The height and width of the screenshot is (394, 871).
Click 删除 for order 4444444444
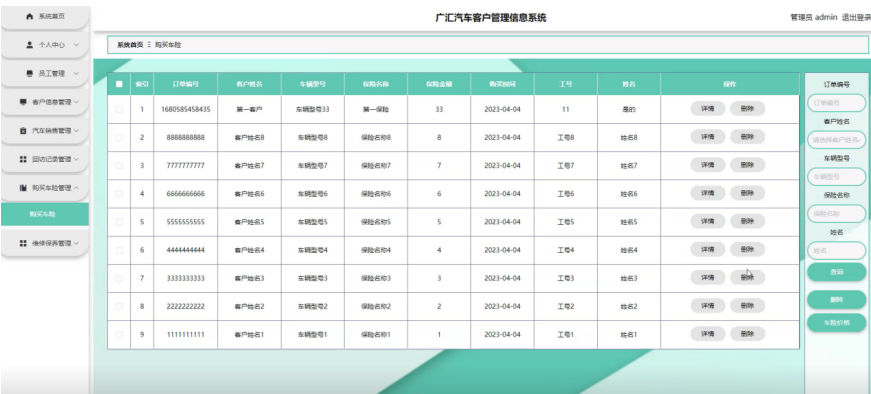click(x=747, y=250)
